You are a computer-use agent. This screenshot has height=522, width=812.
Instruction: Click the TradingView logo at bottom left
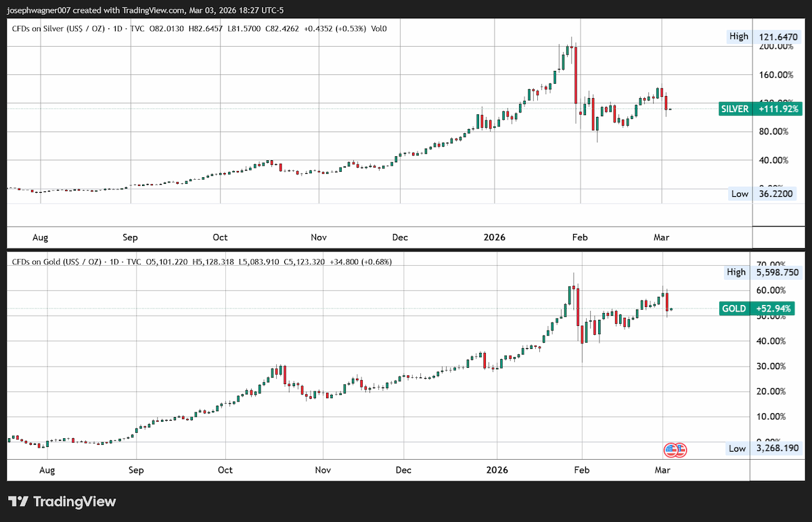62,502
